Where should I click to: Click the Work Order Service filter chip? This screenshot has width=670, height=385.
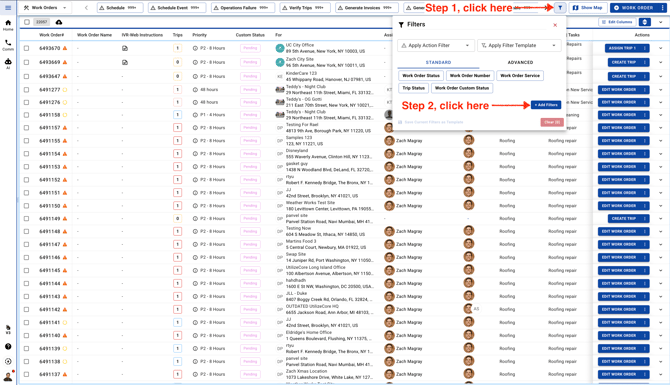[x=520, y=76]
